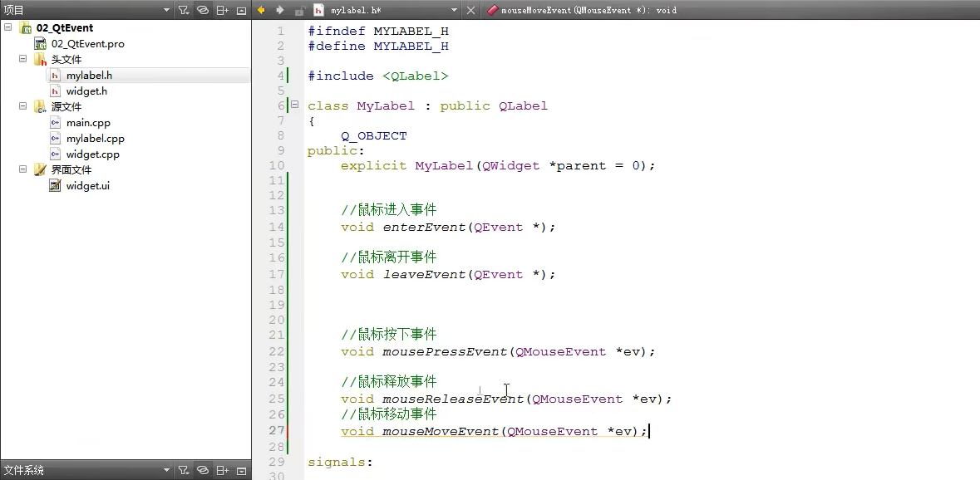This screenshot has height=480, width=980.
Task: Split the 文件系统 side panel
Action: point(222,470)
